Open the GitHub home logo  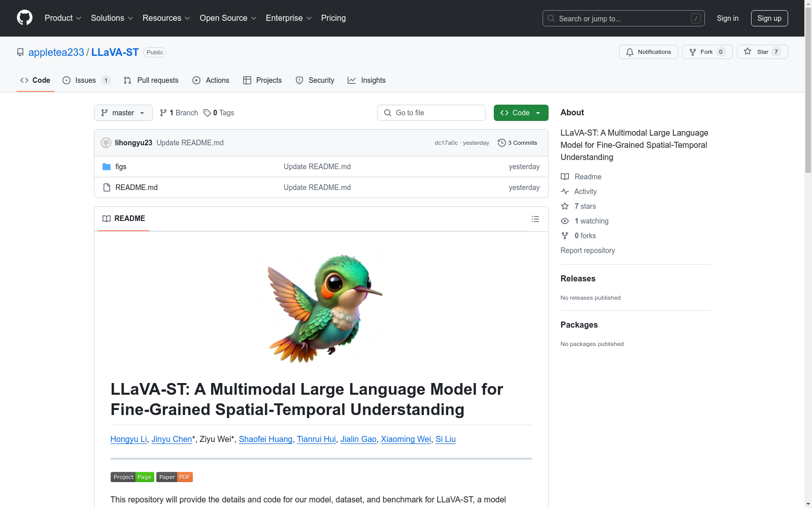24,18
